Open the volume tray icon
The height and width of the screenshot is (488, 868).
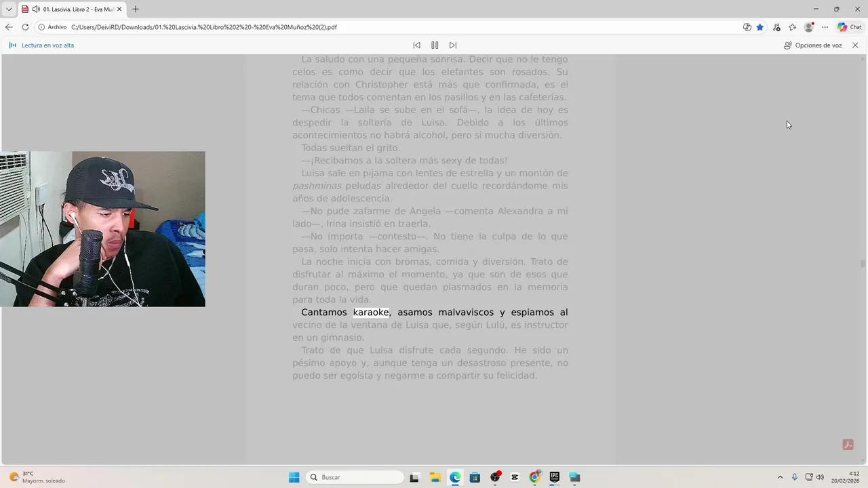point(820,477)
